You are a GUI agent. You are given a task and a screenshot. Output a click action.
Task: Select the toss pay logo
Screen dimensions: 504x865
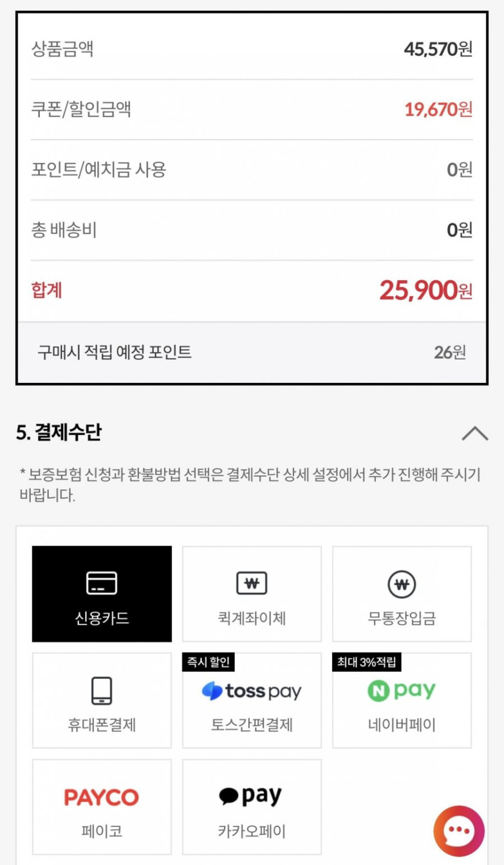click(252, 691)
